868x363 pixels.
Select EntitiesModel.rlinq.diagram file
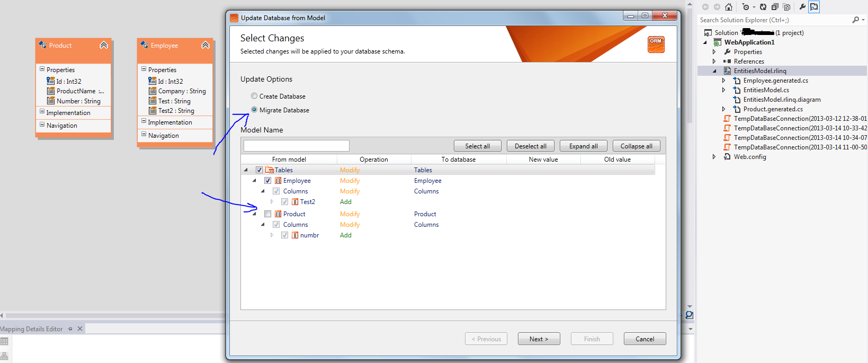click(782, 100)
